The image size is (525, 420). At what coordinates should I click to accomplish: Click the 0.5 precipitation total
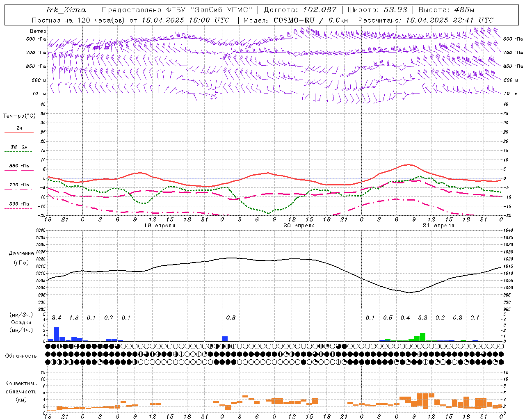(388, 317)
